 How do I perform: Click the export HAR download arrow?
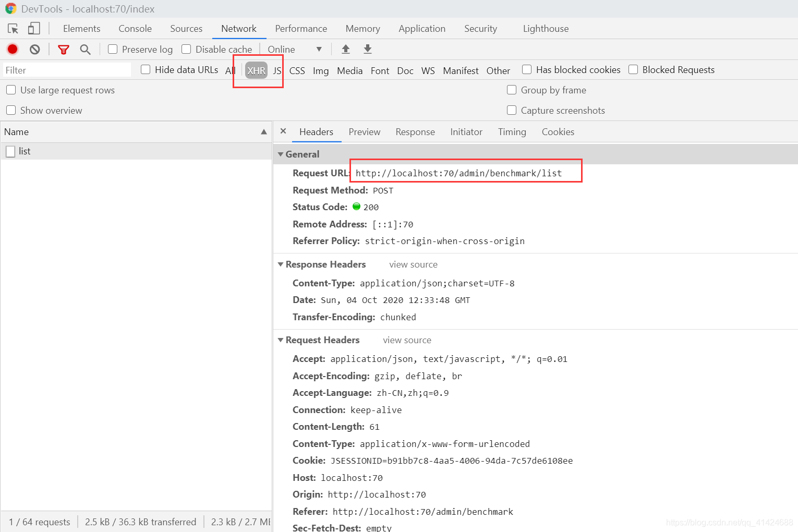tap(368, 49)
